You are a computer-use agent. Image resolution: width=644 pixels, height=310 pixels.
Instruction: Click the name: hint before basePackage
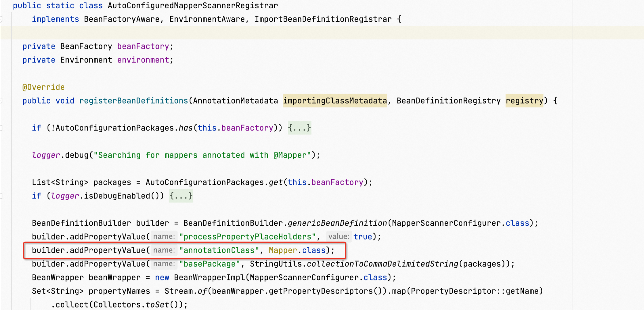(164, 264)
